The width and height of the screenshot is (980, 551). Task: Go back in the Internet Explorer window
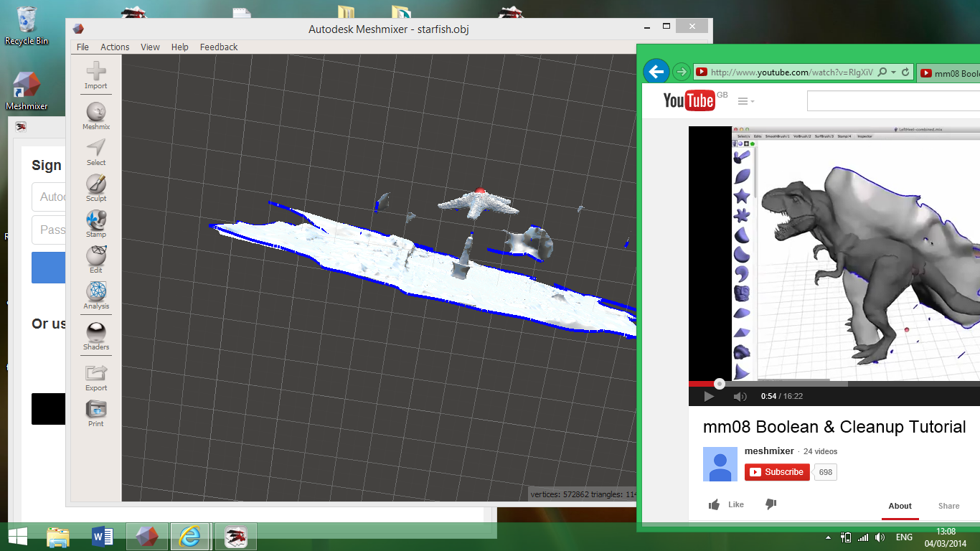(x=656, y=71)
